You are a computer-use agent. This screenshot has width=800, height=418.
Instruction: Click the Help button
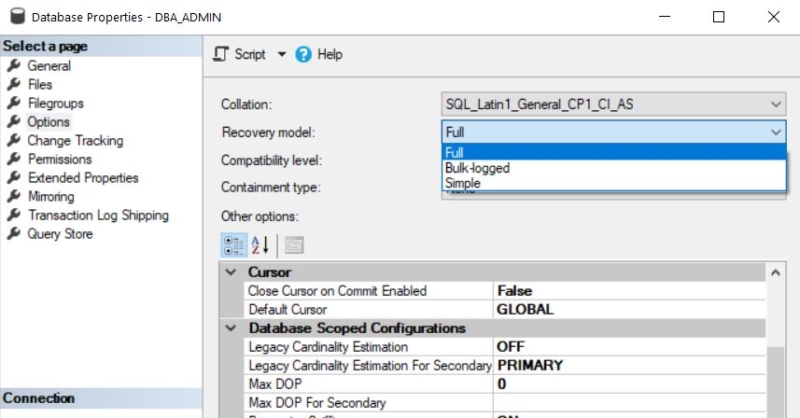(x=319, y=54)
